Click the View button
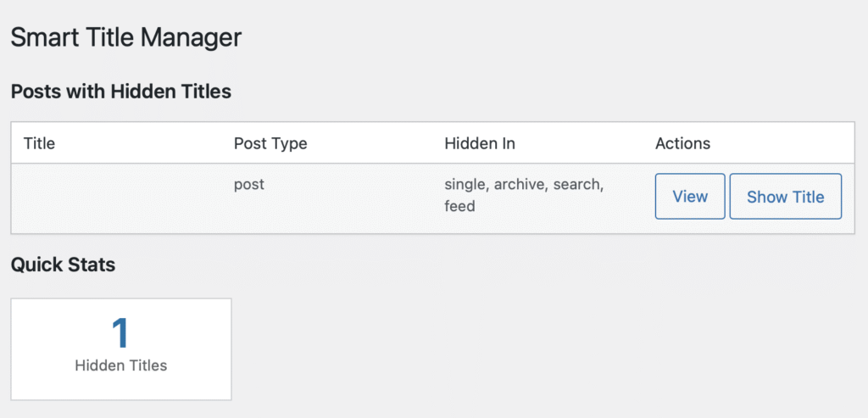The height and width of the screenshot is (418, 868). point(690,197)
